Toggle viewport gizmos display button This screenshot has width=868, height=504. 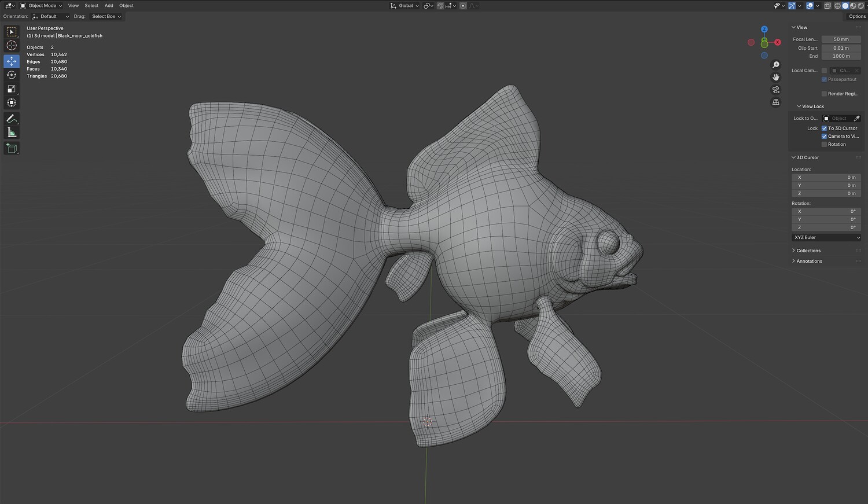tap(792, 6)
